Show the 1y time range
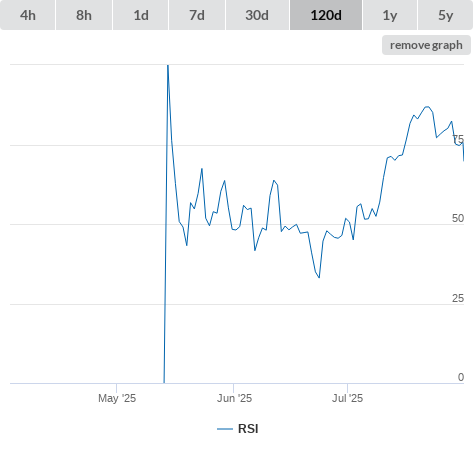 pos(390,15)
